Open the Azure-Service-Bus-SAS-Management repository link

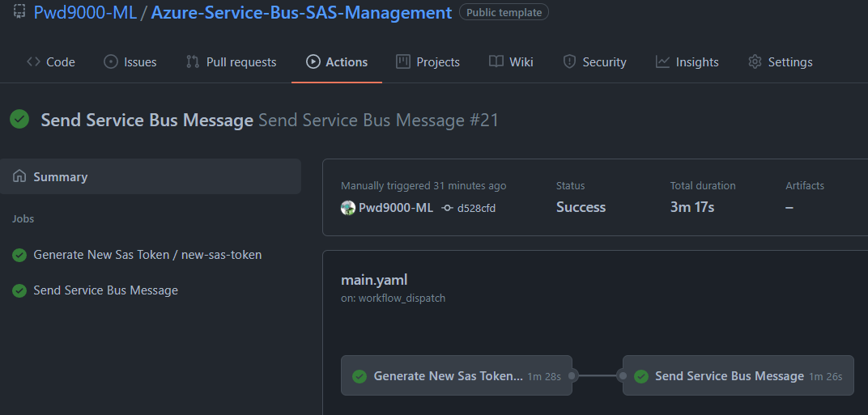pyautogui.click(x=301, y=12)
